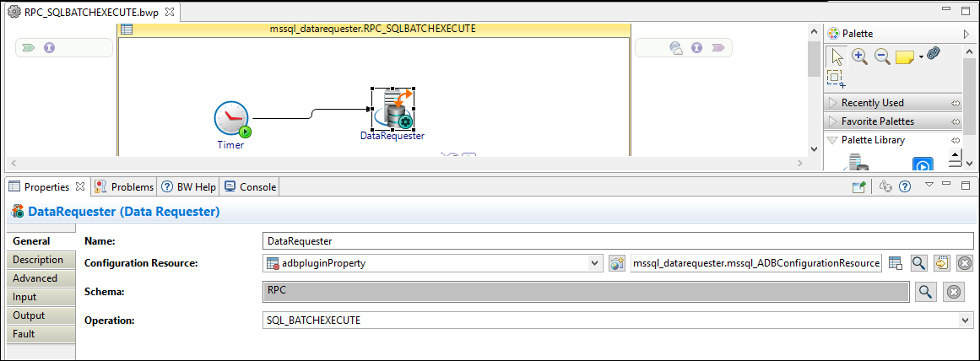This screenshot has width=980, height=361.
Task: Click the process title mssql_datarequester.RPC_SQLBATCHEXECUTE
Action: coord(373,29)
